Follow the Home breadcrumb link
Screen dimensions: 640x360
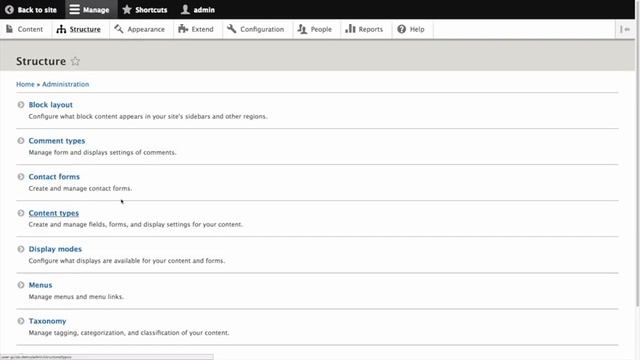coord(25,84)
